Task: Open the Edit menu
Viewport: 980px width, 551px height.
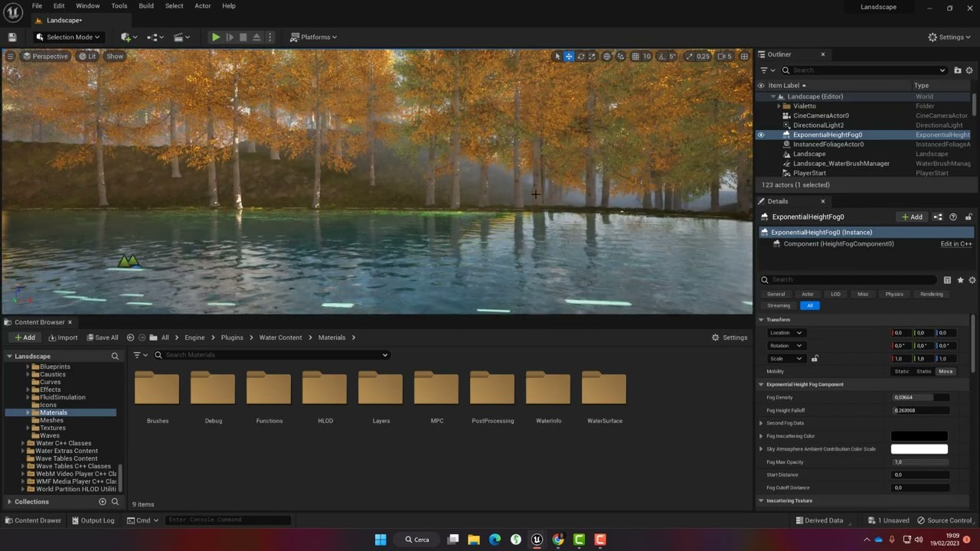Action: (59, 5)
